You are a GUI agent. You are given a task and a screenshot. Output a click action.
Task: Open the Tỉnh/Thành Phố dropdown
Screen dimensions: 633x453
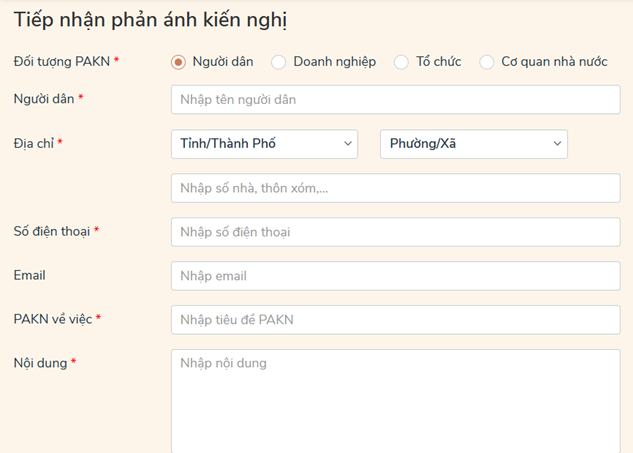click(x=264, y=144)
